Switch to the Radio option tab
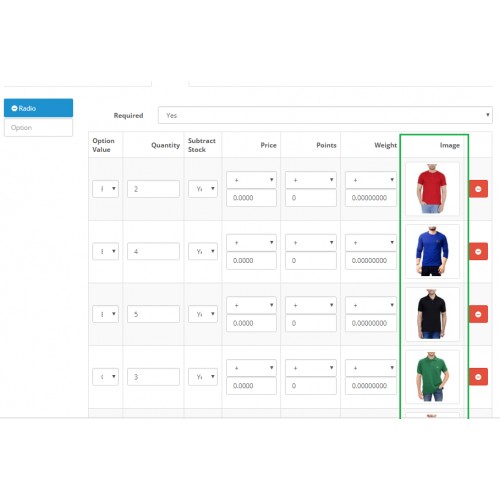 pos(38,108)
